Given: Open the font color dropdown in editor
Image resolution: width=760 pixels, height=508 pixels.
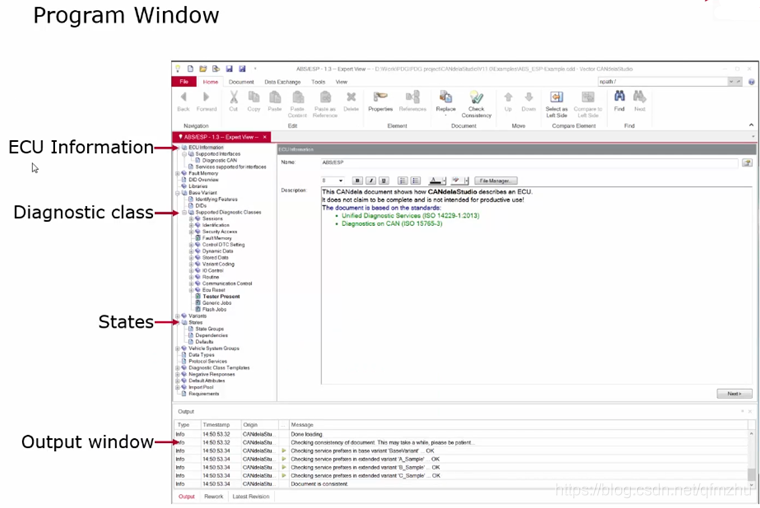Looking at the screenshot, I should coord(444,180).
